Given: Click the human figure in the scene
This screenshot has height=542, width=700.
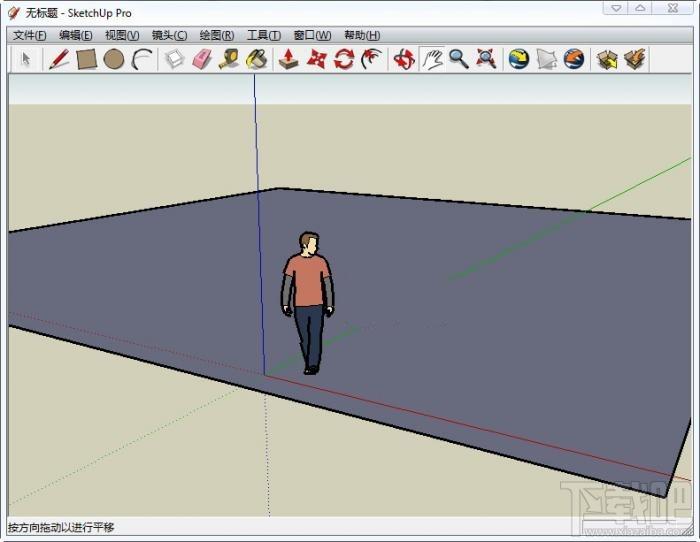Looking at the screenshot, I should 308,302.
